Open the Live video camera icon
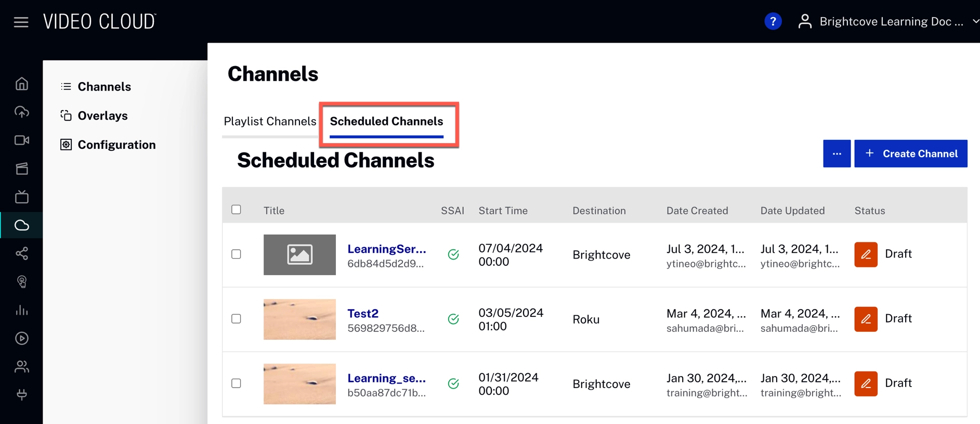 point(22,140)
